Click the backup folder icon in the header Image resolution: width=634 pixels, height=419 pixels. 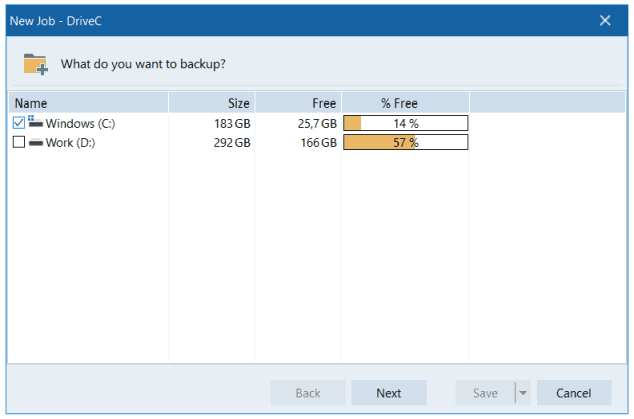tap(35, 64)
